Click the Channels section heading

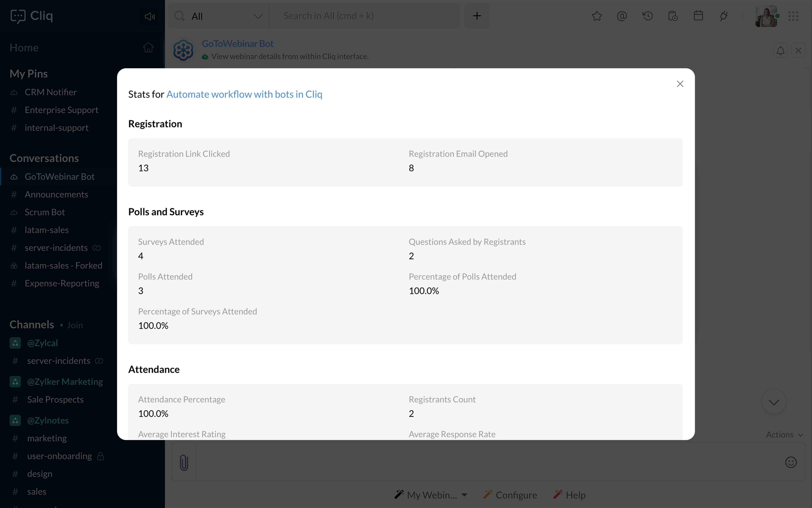coord(32,324)
